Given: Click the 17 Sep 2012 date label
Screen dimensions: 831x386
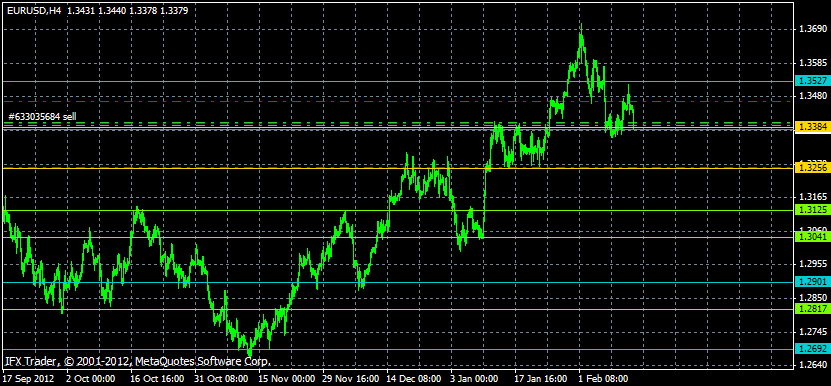Looking at the screenshot, I should (x=30, y=379).
